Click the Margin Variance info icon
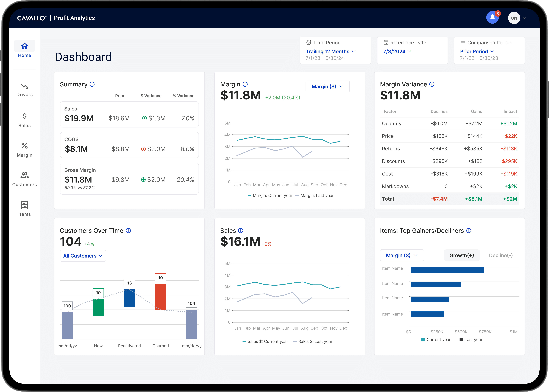 coord(432,84)
